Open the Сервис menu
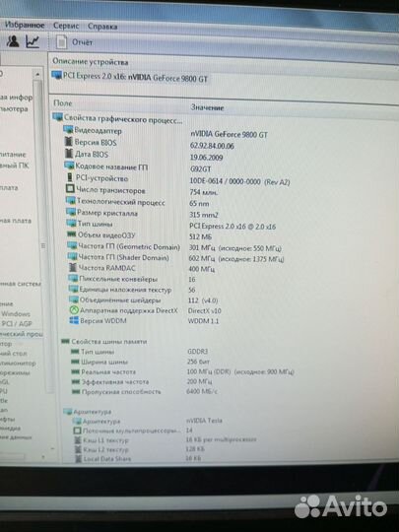This screenshot has height=532, width=399. [66, 26]
